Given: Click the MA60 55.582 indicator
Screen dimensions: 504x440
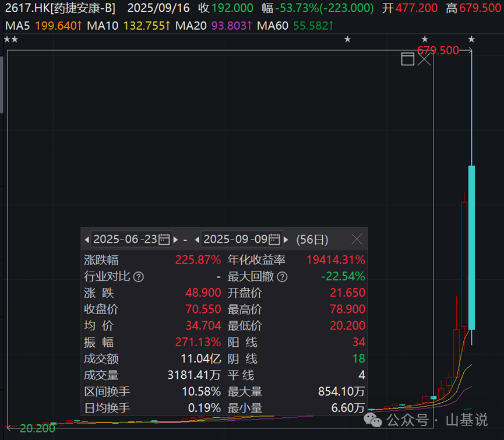Looking at the screenshot, I should [295, 26].
